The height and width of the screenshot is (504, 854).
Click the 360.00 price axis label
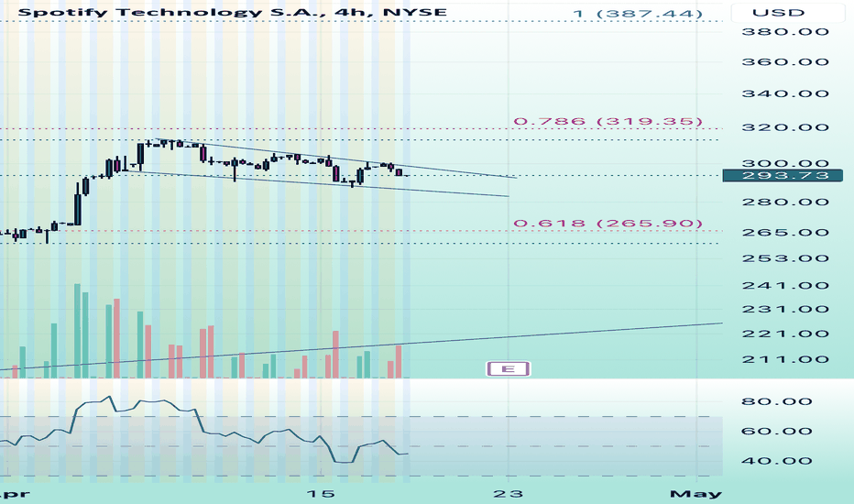785,62
